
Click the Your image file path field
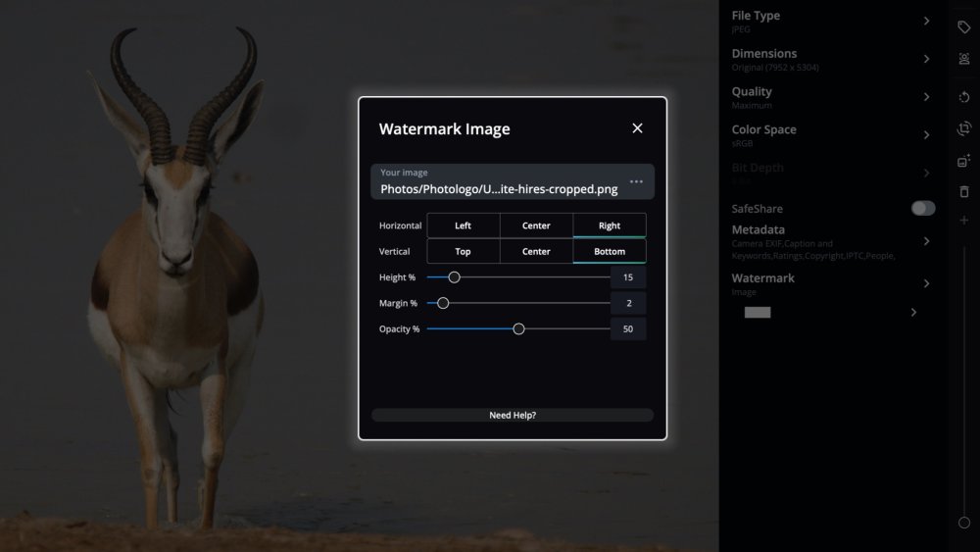512,182
